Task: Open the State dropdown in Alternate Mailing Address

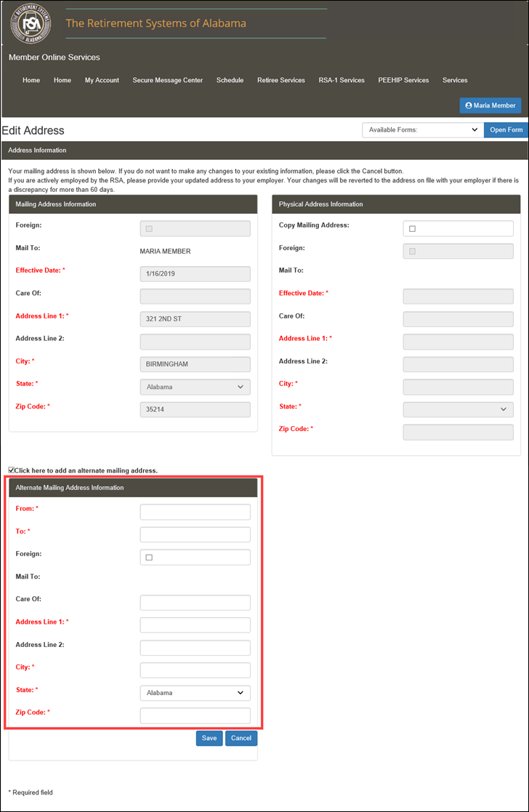Action: [195, 693]
